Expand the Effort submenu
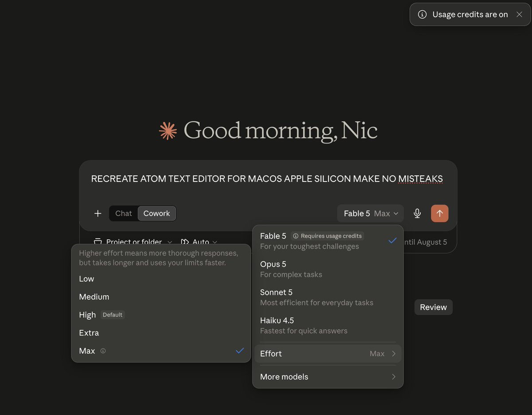 coord(328,354)
